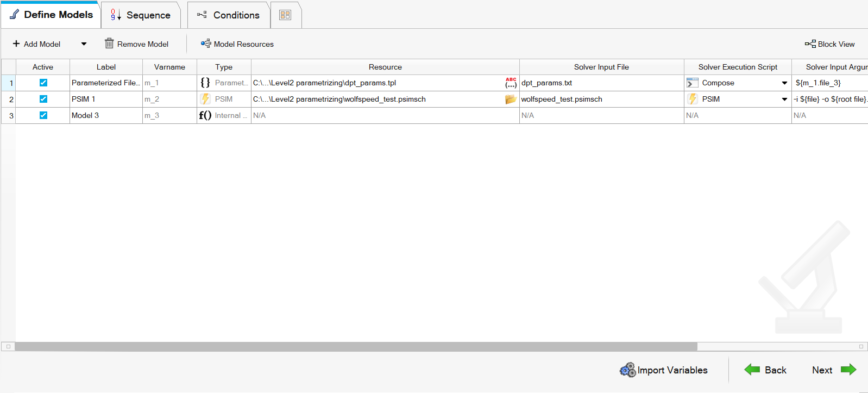Click the Type column header
The image size is (868, 393).
[x=224, y=67]
